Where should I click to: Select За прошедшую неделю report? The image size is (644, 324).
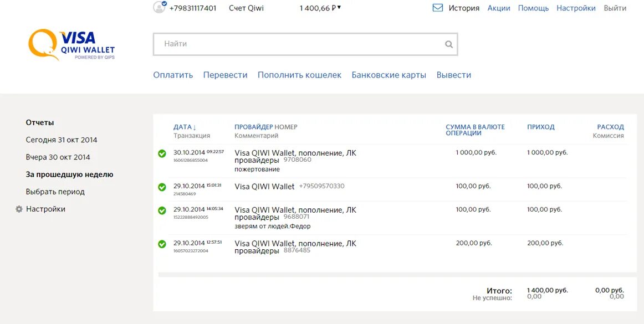[69, 174]
